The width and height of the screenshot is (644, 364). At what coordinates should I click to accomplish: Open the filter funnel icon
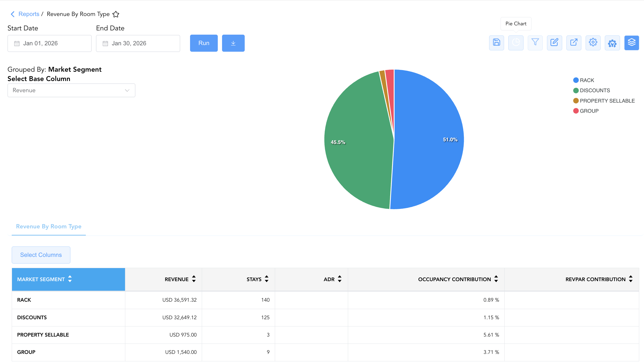point(535,43)
